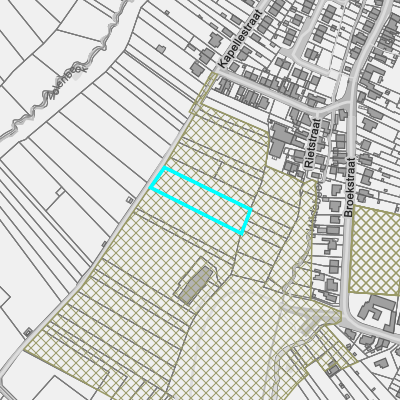Click the Kapellestraat street label
400x400 pixels.
(240, 39)
